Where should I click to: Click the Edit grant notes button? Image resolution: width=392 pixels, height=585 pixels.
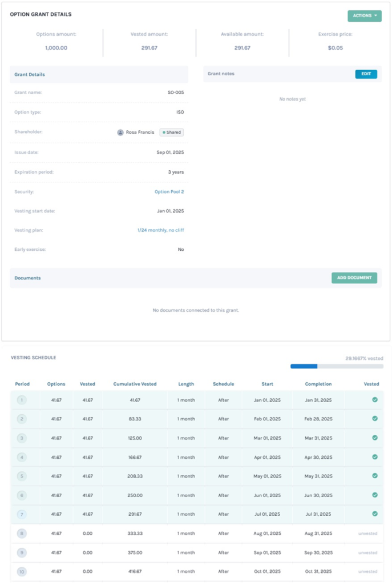(366, 74)
